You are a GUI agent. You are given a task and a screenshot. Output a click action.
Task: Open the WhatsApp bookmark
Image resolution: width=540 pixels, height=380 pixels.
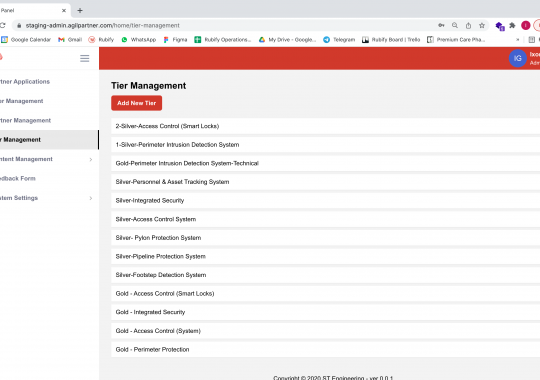click(x=138, y=40)
